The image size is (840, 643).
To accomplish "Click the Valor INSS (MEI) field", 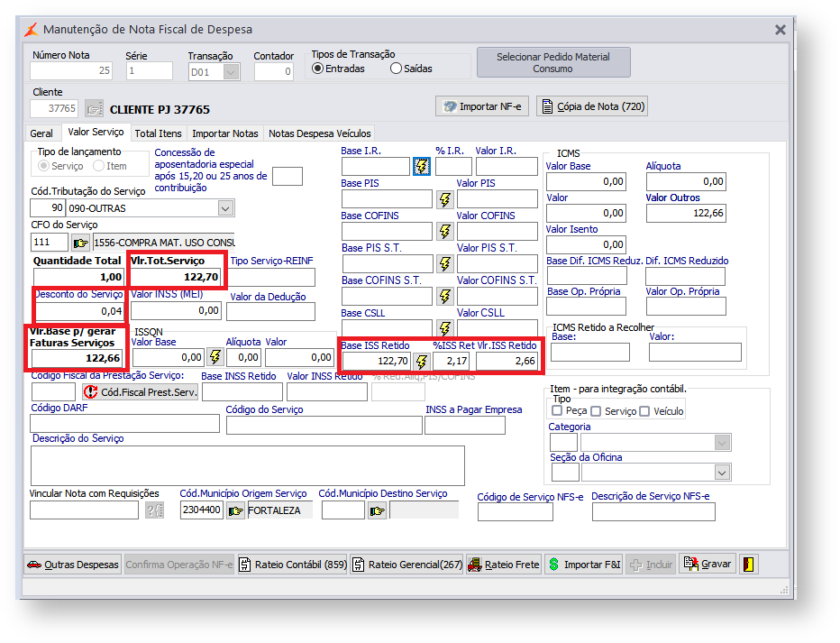I will [x=177, y=311].
